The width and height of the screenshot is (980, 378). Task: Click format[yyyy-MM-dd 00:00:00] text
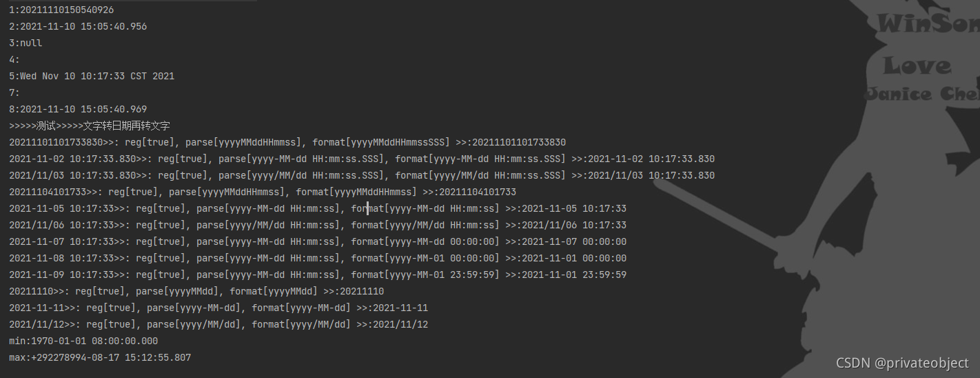(x=425, y=241)
